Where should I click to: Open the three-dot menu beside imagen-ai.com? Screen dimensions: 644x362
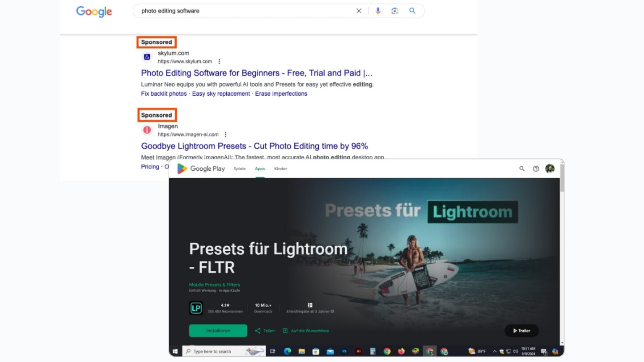(x=225, y=135)
